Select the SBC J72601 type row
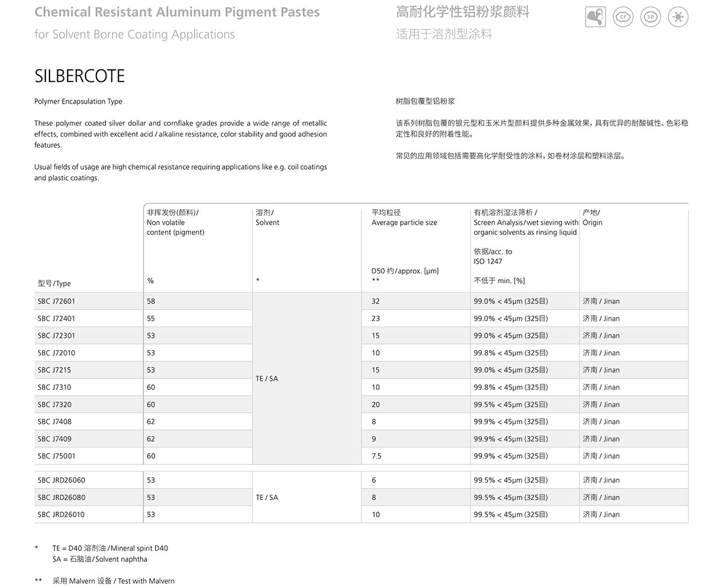 (x=57, y=301)
